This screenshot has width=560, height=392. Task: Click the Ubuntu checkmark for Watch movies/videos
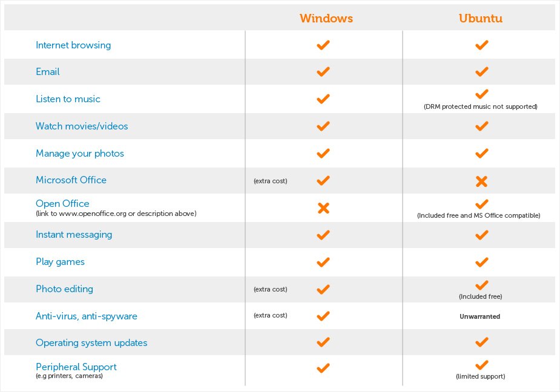481,126
